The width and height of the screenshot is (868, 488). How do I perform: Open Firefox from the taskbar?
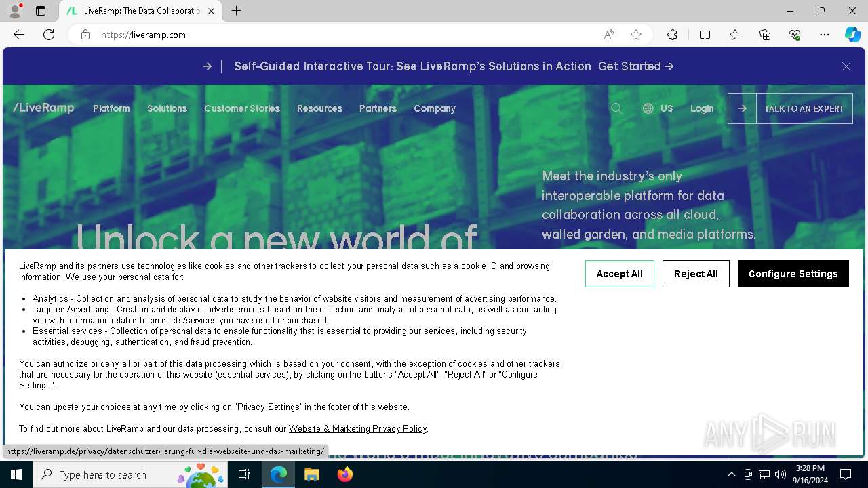pos(345,474)
